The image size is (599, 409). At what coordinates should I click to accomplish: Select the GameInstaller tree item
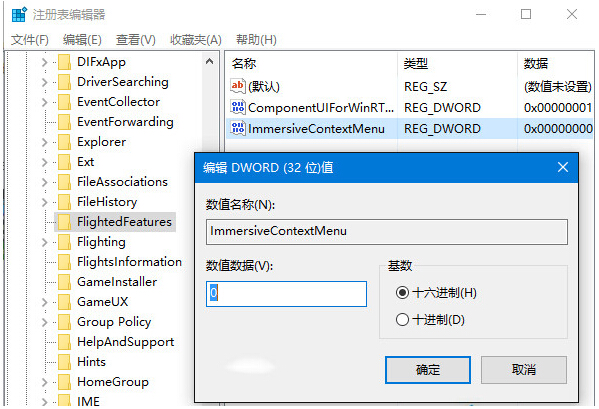tap(117, 282)
